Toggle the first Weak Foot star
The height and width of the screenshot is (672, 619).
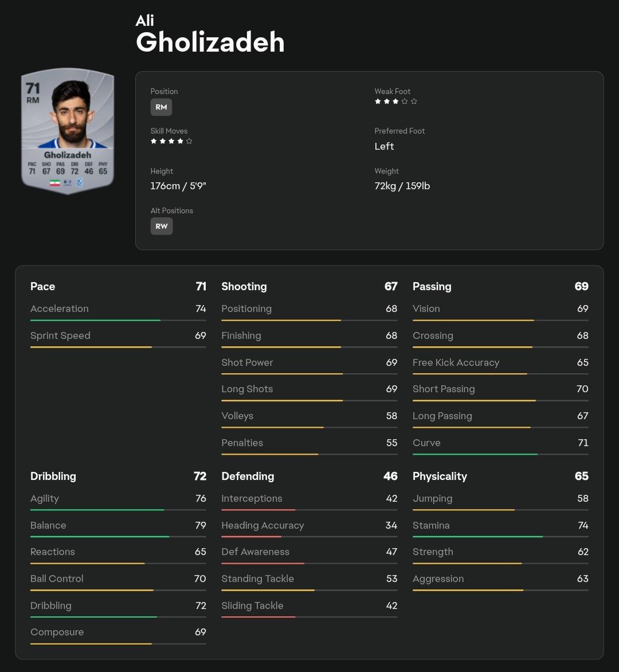377,101
